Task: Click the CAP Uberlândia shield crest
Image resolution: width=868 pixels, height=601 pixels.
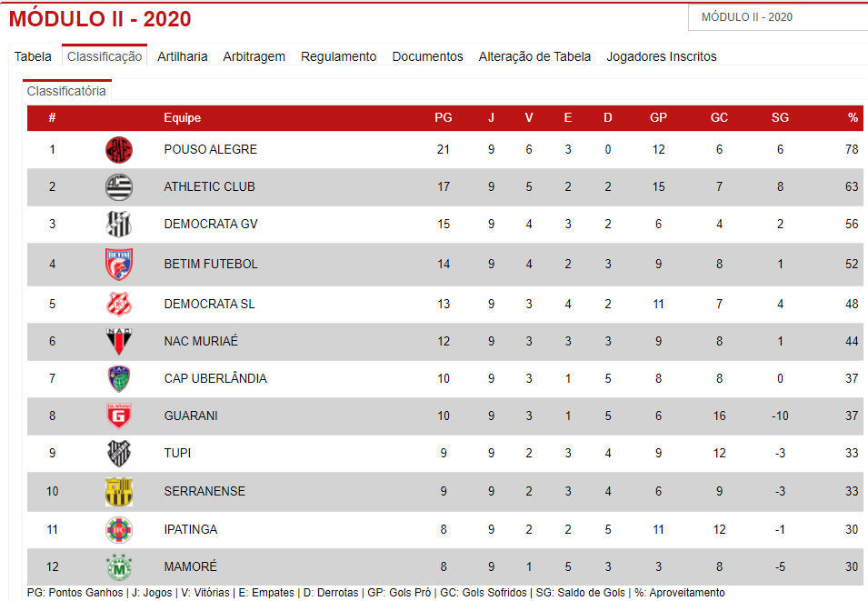Action: (x=119, y=379)
